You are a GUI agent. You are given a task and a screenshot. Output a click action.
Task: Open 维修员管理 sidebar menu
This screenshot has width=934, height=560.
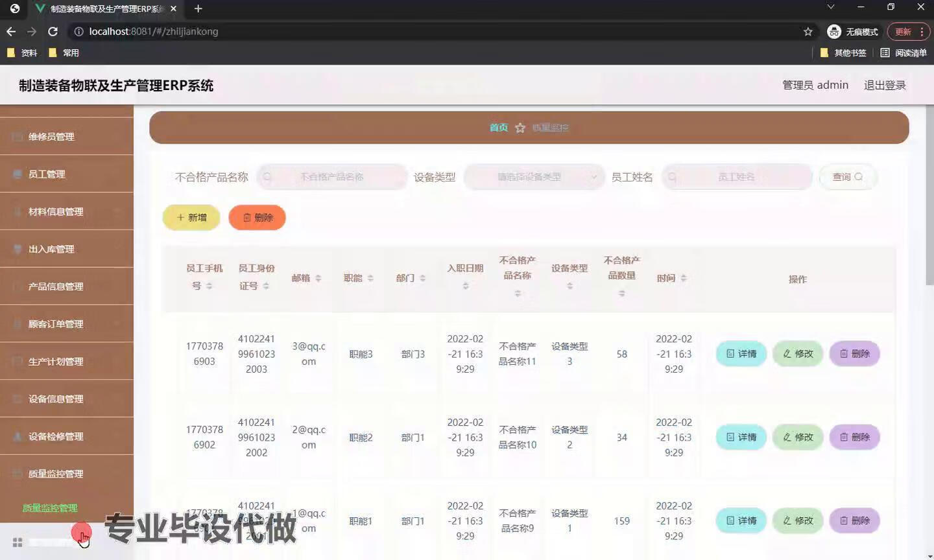click(67, 137)
